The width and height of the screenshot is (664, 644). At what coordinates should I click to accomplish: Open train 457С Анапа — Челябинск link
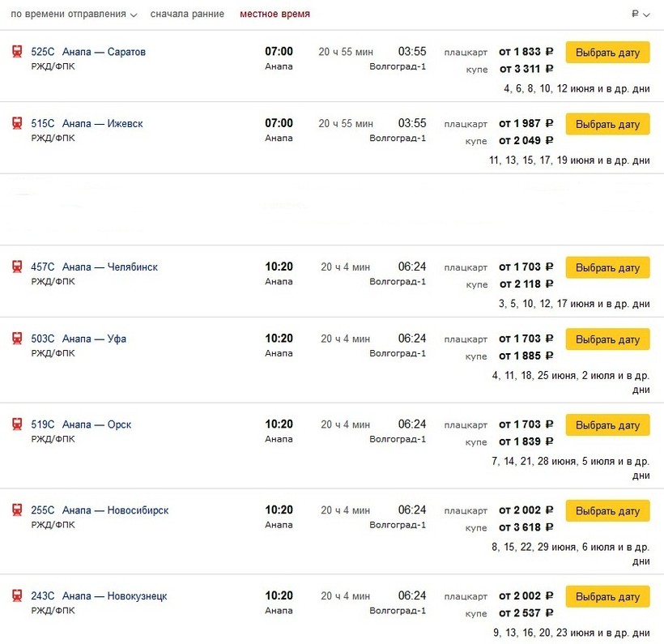(94, 267)
